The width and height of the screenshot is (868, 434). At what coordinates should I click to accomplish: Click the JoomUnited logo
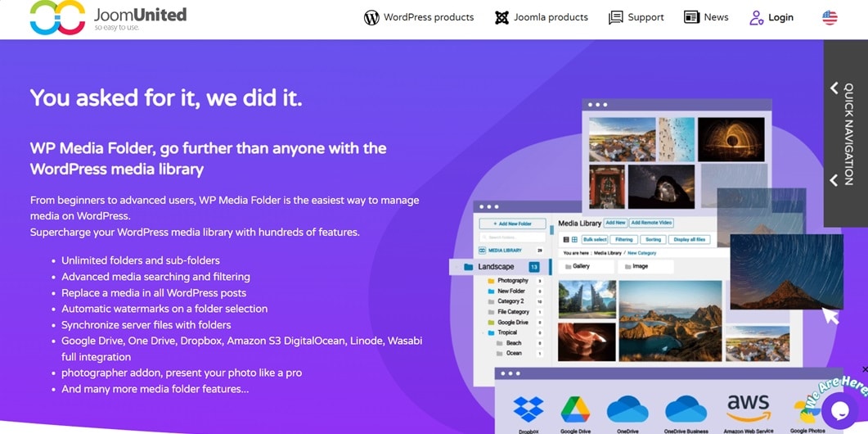(108, 17)
